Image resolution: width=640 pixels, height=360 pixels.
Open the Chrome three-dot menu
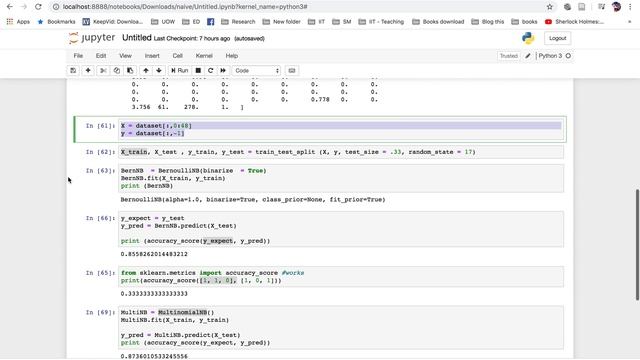point(630,7)
